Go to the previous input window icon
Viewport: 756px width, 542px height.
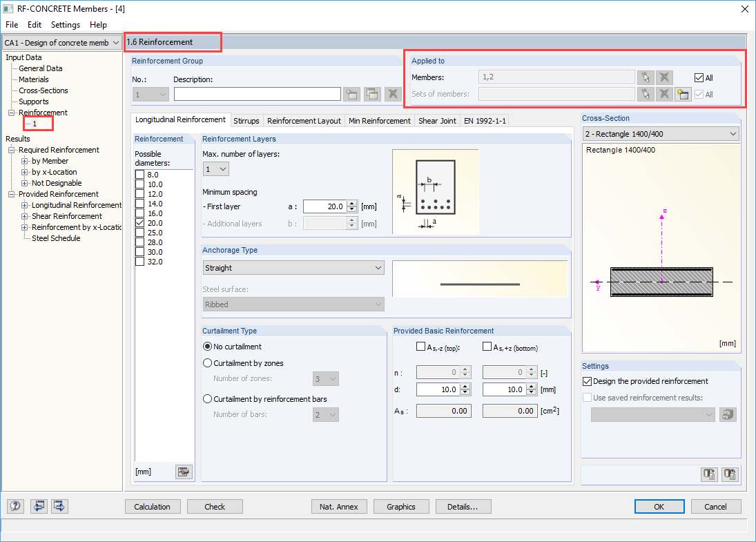pos(39,506)
